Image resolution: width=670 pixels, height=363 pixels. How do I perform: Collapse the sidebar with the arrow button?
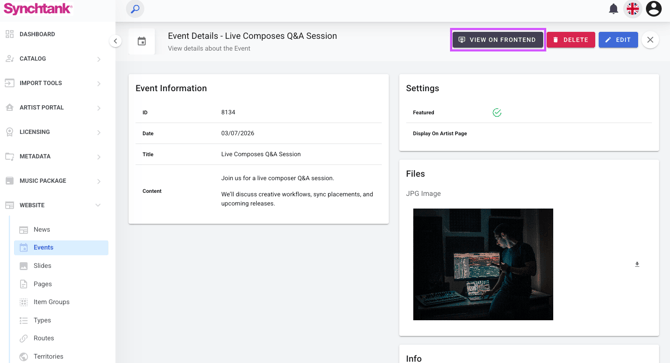(x=115, y=41)
